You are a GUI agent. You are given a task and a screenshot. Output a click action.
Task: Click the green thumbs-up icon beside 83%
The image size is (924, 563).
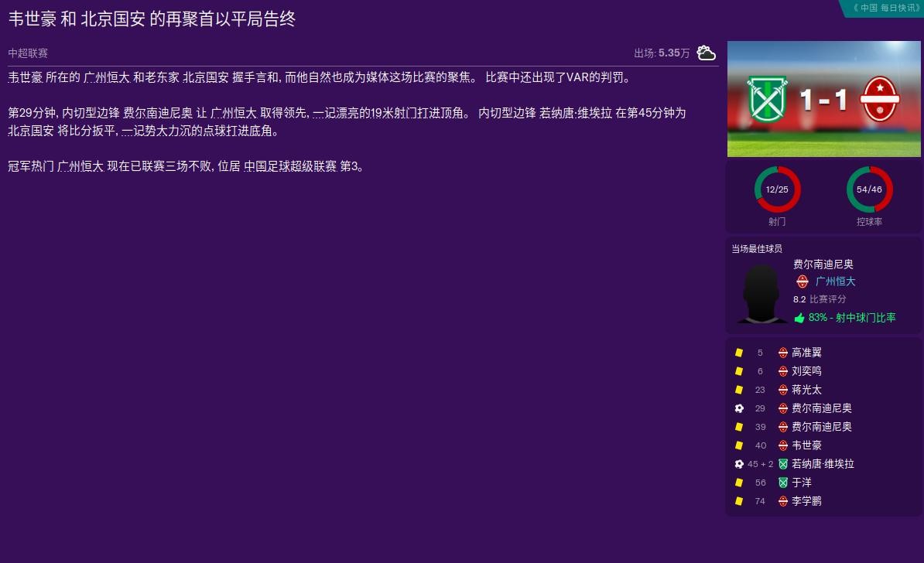point(799,318)
